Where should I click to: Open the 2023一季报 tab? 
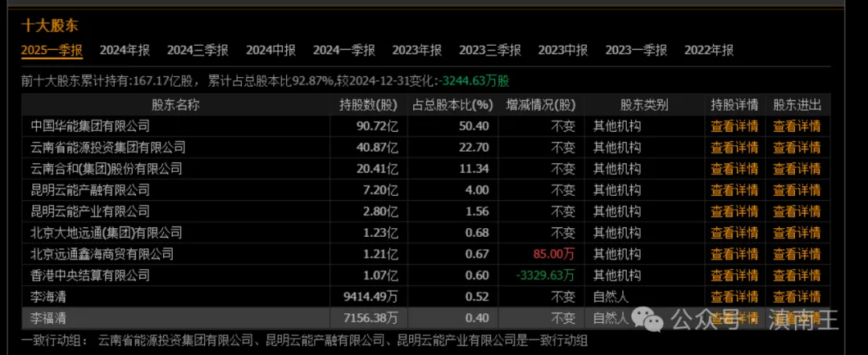[636, 51]
